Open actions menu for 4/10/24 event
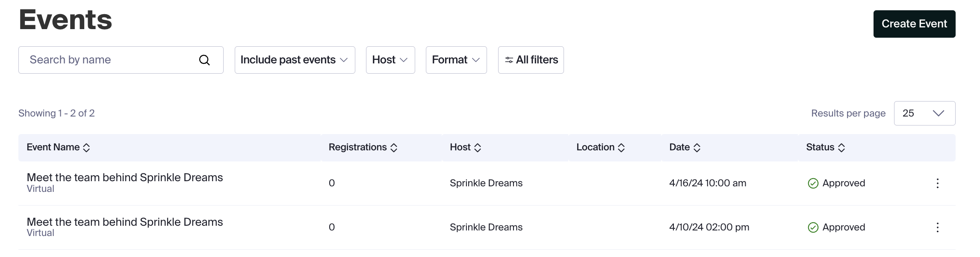Viewport: 980px width, 257px height. coord(937,227)
